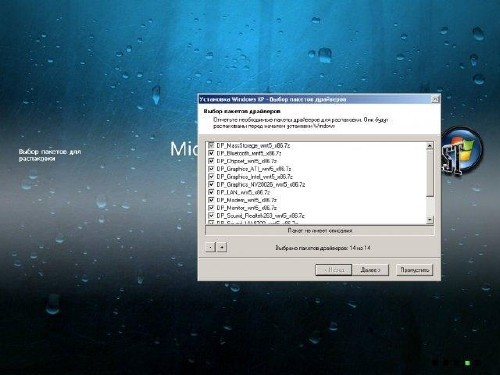The width and height of the screenshot is (500, 375).
Task: Click the driver list scrollbar down arrow
Action: pyautogui.click(x=430, y=220)
